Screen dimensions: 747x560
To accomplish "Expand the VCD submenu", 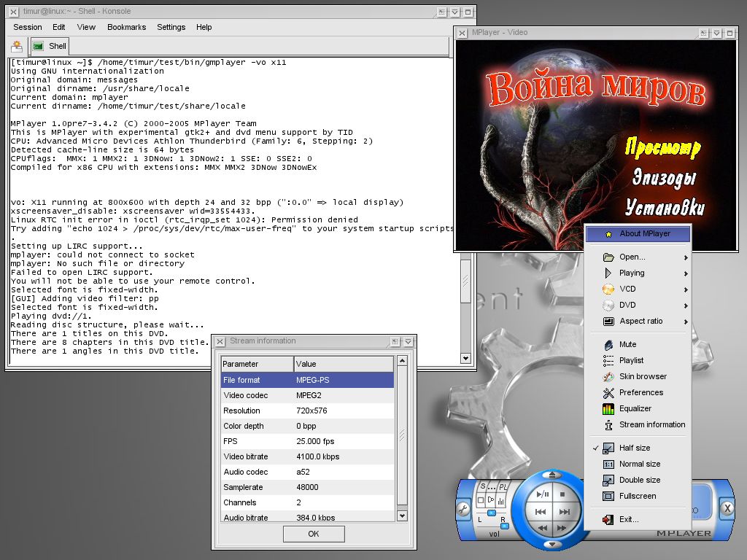I will point(638,289).
